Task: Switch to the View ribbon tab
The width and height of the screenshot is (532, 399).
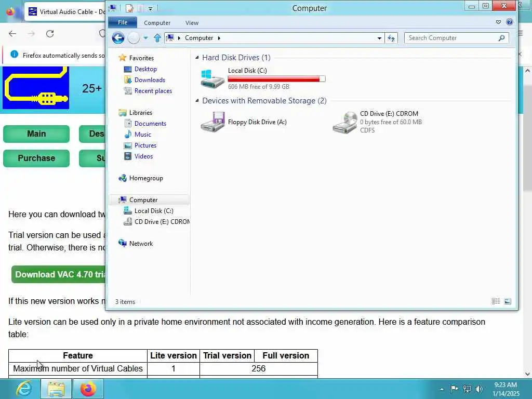Action: [192, 23]
